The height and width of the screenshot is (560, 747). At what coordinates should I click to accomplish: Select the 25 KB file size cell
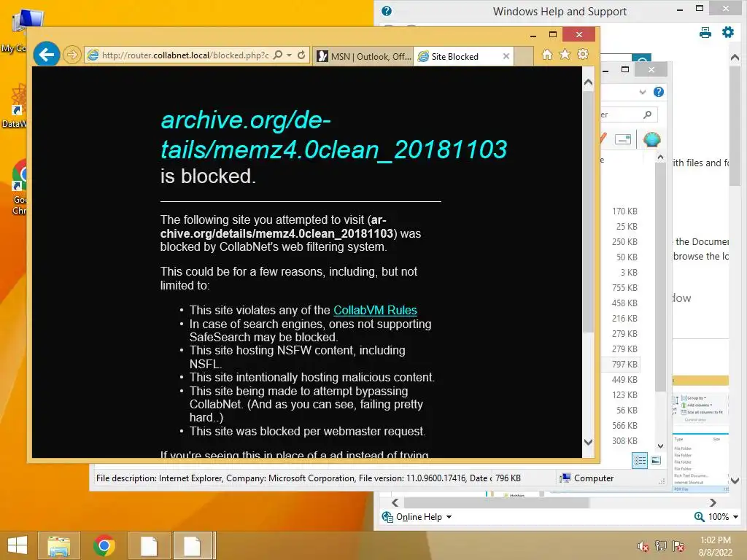point(627,226)
